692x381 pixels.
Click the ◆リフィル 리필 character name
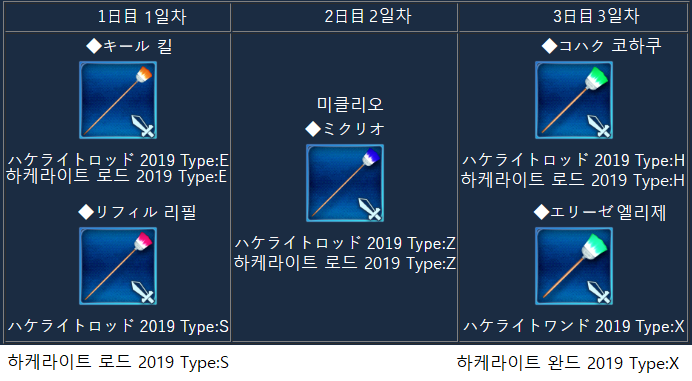click(137, 212)
